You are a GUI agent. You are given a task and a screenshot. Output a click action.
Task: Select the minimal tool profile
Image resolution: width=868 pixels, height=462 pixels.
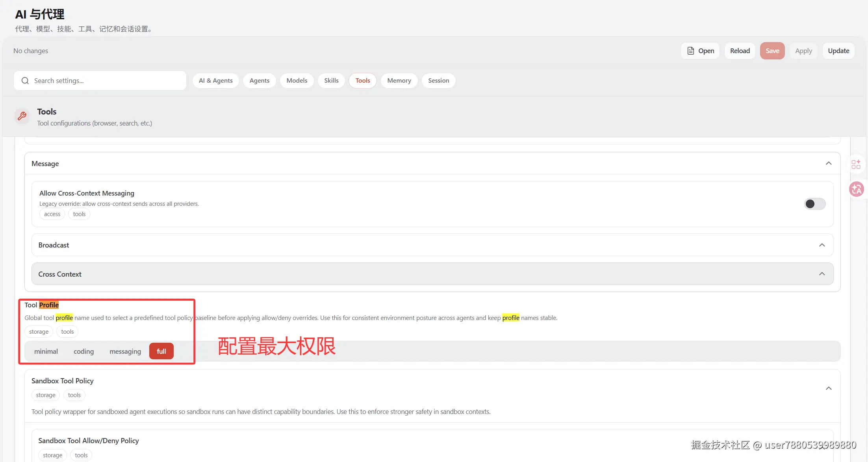46,351
